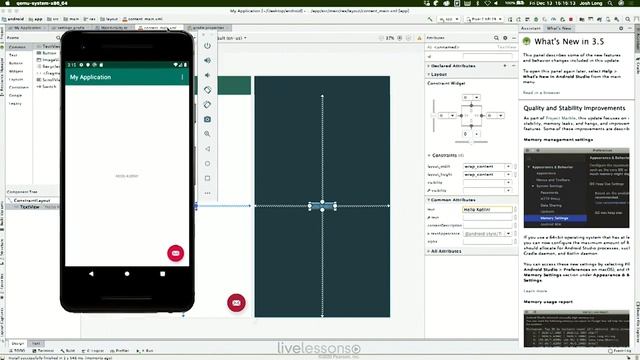
Task: Open the Assistant tab
Action: tap(531, 28)
